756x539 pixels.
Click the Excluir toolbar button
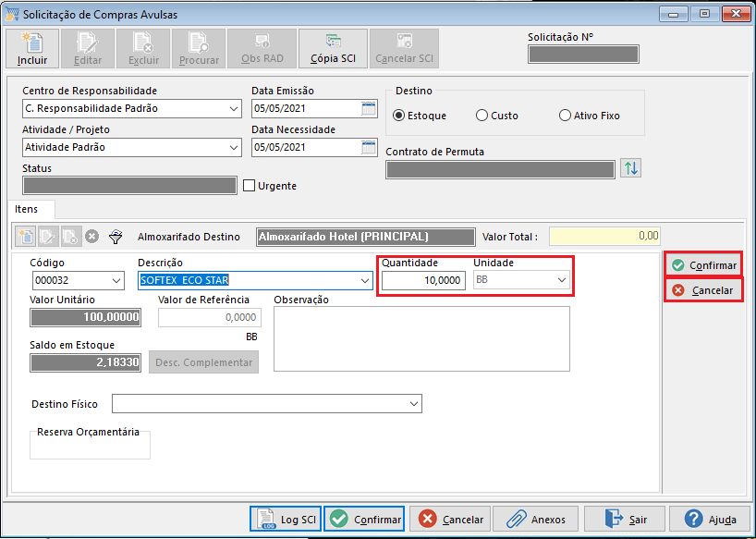point(143,48)
